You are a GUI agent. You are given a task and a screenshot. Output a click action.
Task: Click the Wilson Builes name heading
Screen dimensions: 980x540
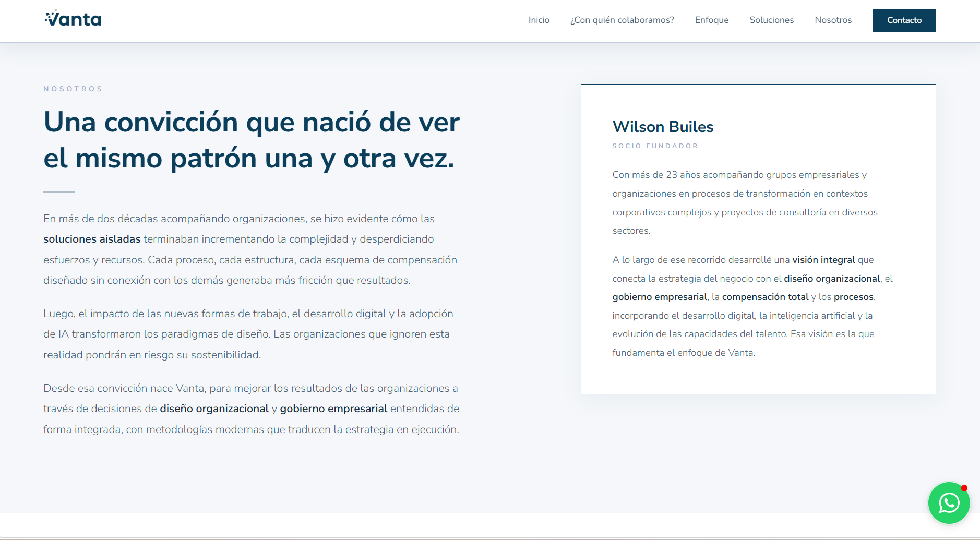(x=663, y=127)
